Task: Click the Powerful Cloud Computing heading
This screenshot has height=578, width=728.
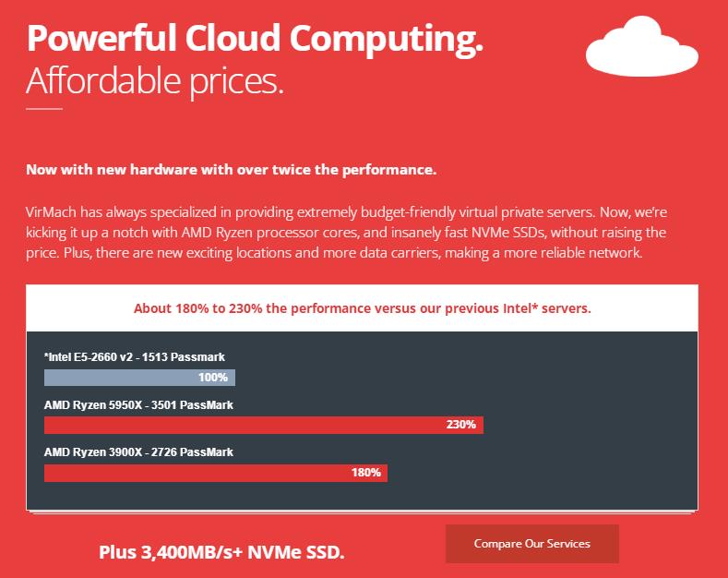Action: tap(255, 38)
